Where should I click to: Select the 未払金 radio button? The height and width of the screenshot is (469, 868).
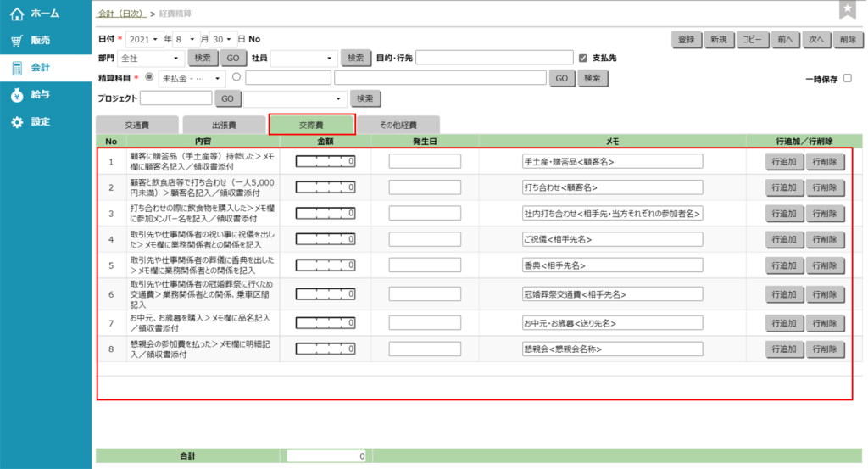(149, 77)
